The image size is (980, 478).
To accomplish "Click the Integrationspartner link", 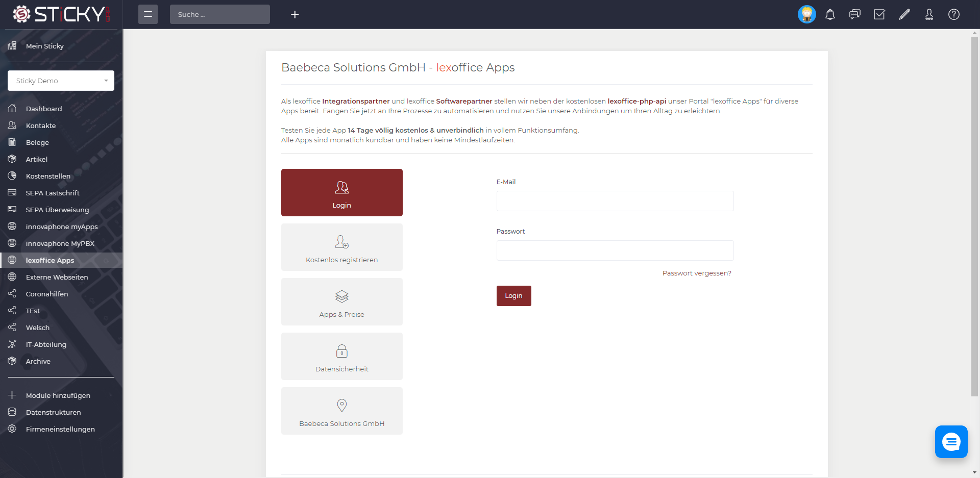I will [x=356, y=102].
